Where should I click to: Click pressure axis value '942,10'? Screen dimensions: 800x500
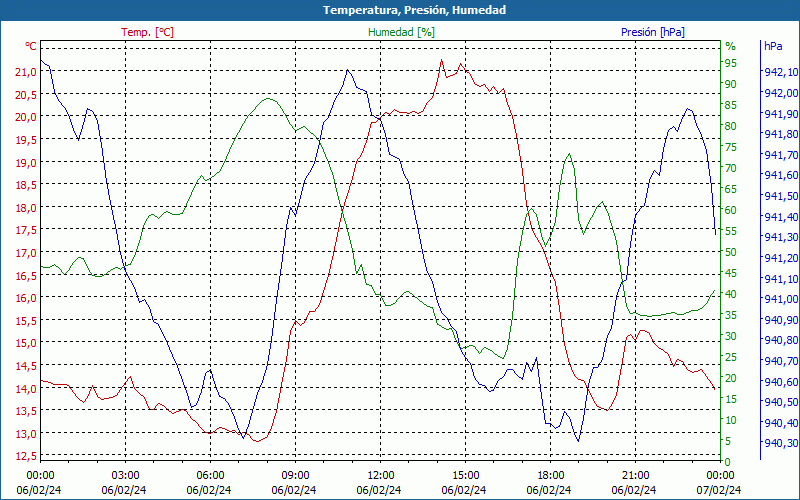pos(781,72)
